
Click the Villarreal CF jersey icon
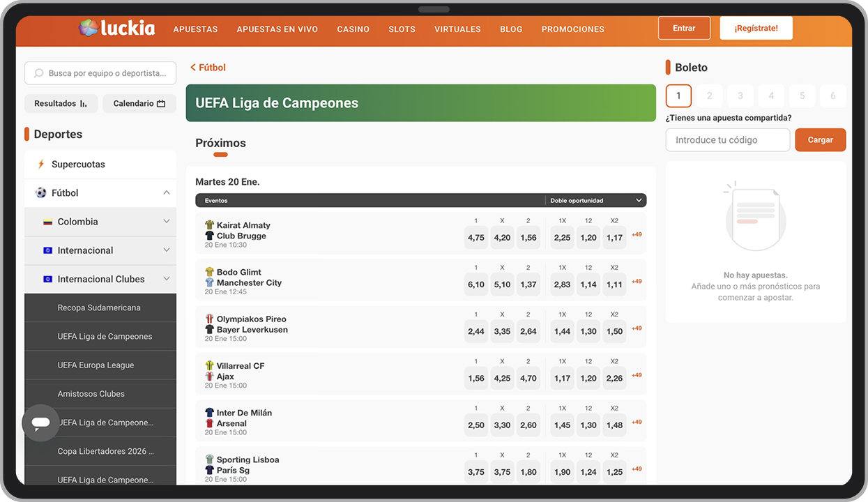pyautogui.click(x=209, y=366)
